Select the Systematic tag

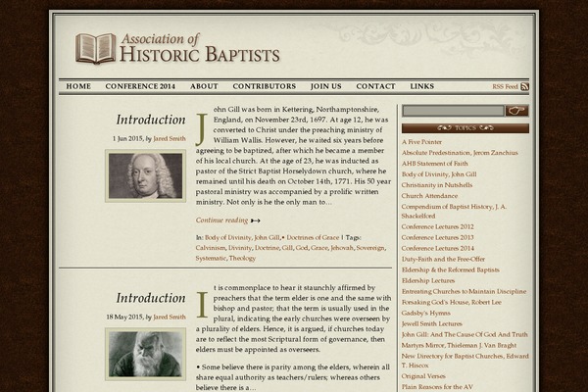pos(211,258)
